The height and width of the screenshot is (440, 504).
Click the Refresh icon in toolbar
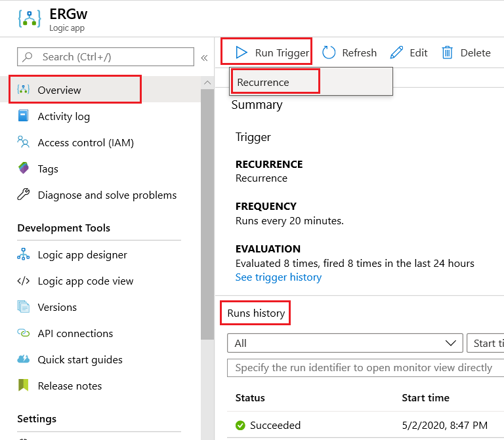pyautogui.click(x=329, y=52)
